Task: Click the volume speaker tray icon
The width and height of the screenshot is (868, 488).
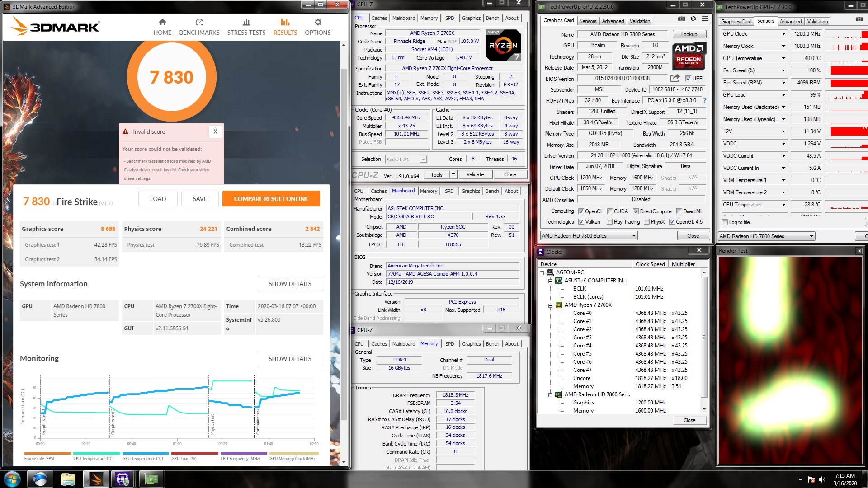Action: pos(822,479)
